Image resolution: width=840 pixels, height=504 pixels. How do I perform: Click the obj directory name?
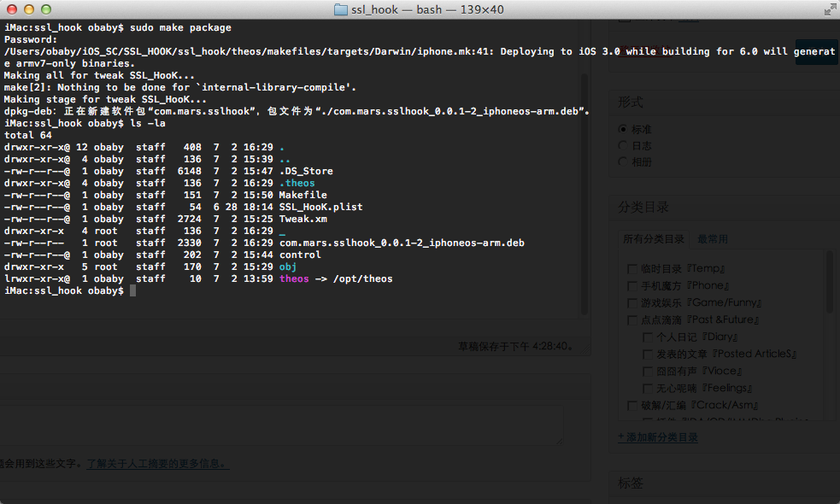[x=288, y=267]
